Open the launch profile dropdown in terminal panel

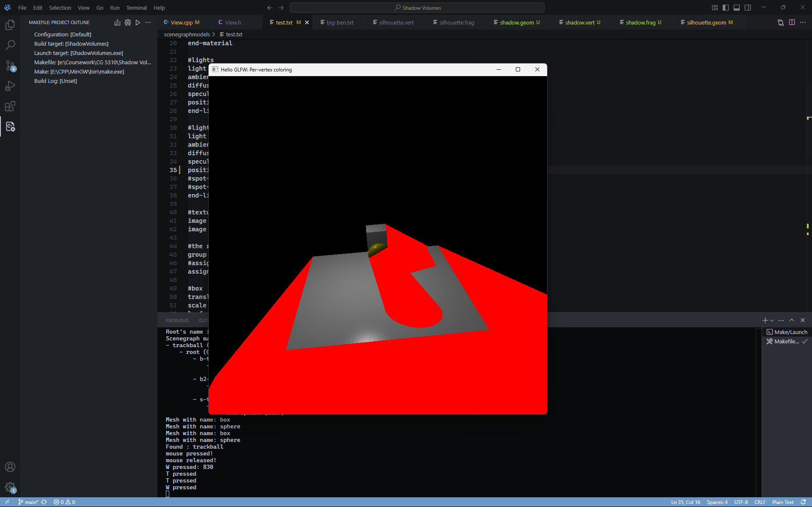click(x=771, y=320)
